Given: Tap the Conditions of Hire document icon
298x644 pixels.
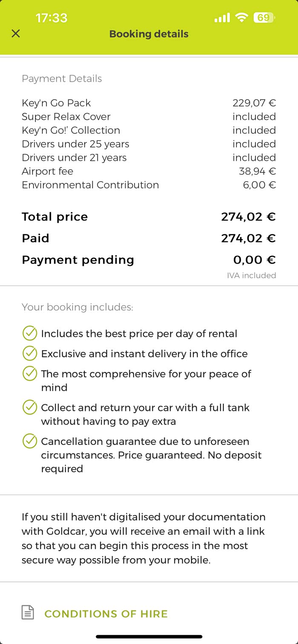Looking at the screenshot, I should [x=28, y=613].
